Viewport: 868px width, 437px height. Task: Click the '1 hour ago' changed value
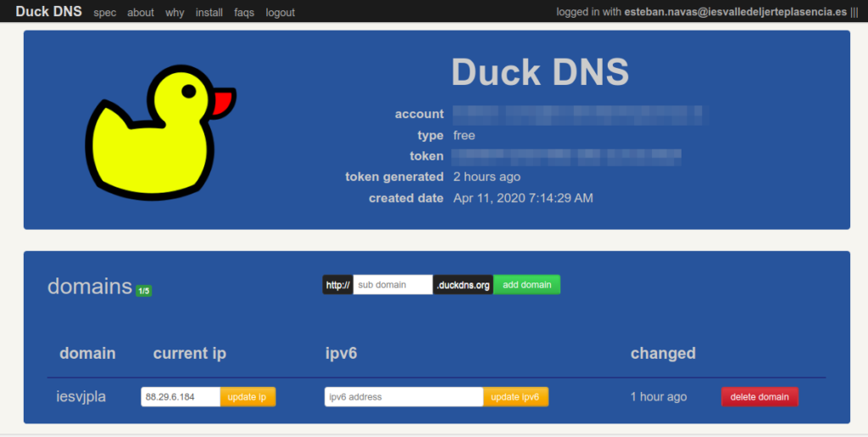pos(659,396)
